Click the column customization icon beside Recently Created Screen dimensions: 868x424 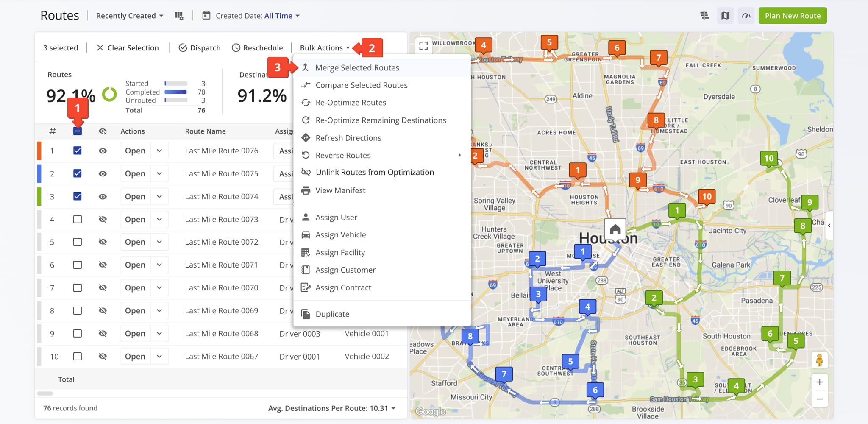pos(179,15)
